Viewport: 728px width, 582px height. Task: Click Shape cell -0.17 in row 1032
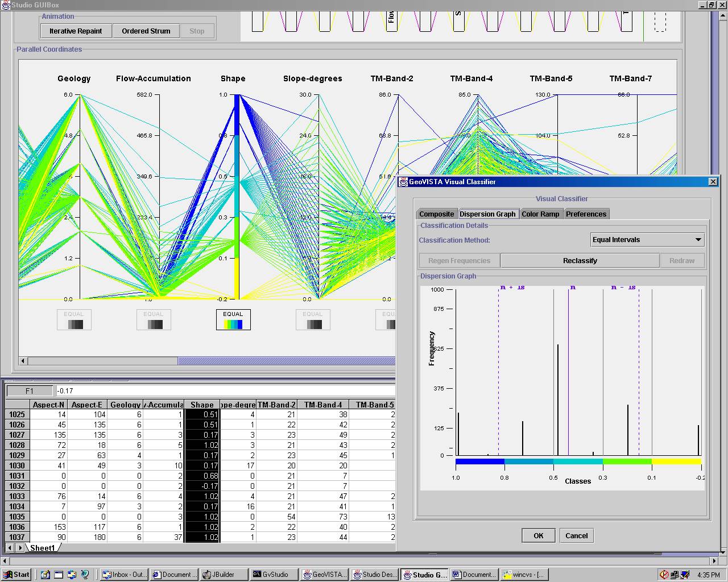tap(202, 486)
